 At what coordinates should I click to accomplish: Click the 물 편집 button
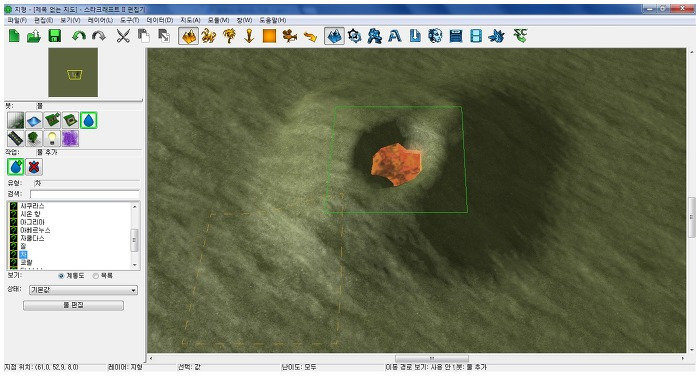73,305
